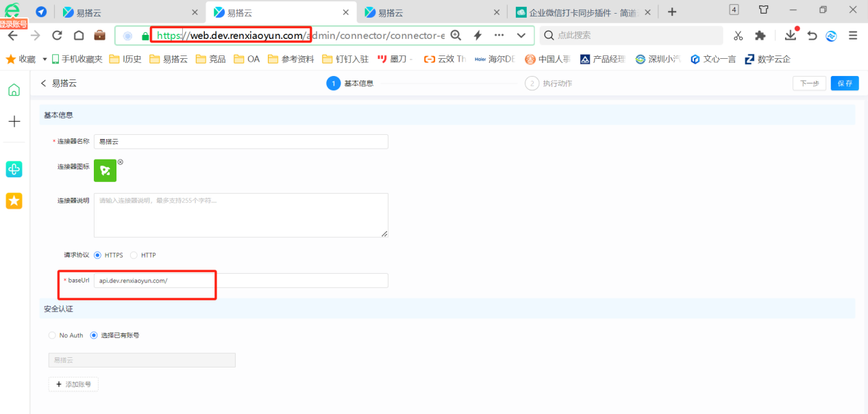Click the tab counter box showing 4
The width and height of the screenshot is (868, 414).
tap(734, 10)
